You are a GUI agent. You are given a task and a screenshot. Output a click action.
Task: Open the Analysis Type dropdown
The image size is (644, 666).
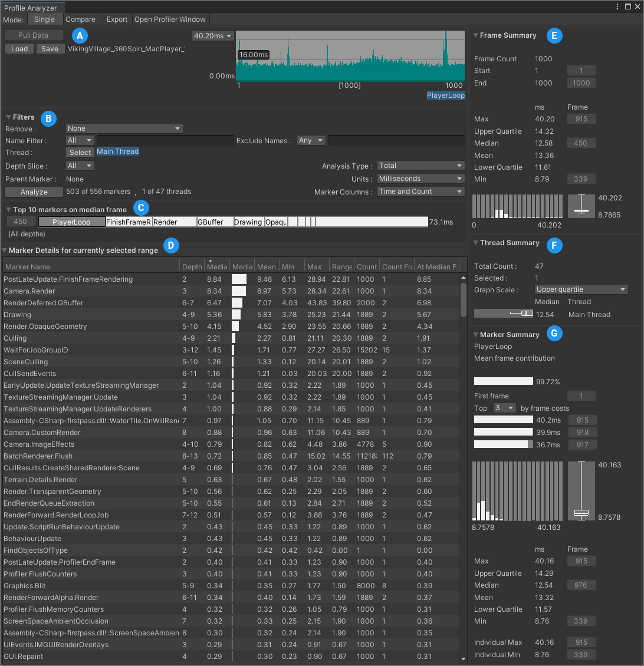click(420, 166)
